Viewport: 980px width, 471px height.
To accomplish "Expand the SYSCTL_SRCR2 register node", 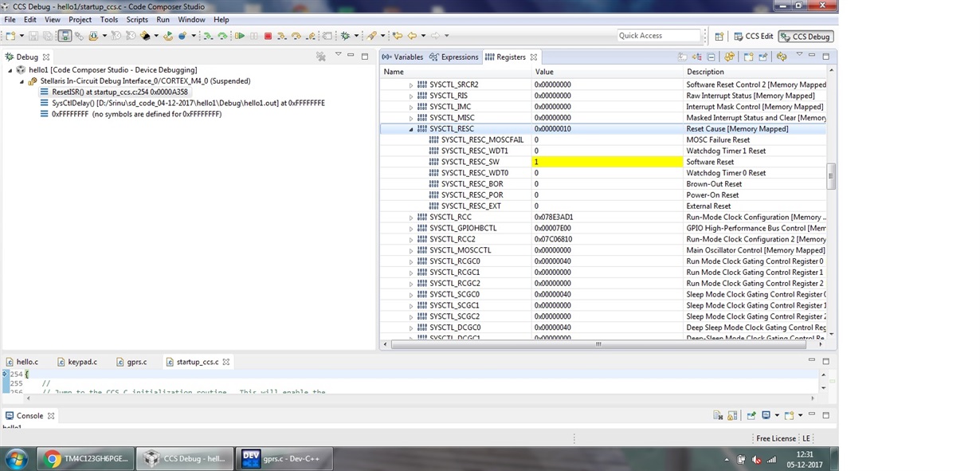I will (x=411, y=84).
